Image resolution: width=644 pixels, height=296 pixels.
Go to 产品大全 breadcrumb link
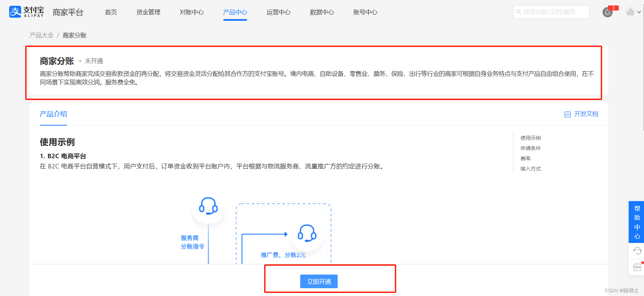coord(42,35)
